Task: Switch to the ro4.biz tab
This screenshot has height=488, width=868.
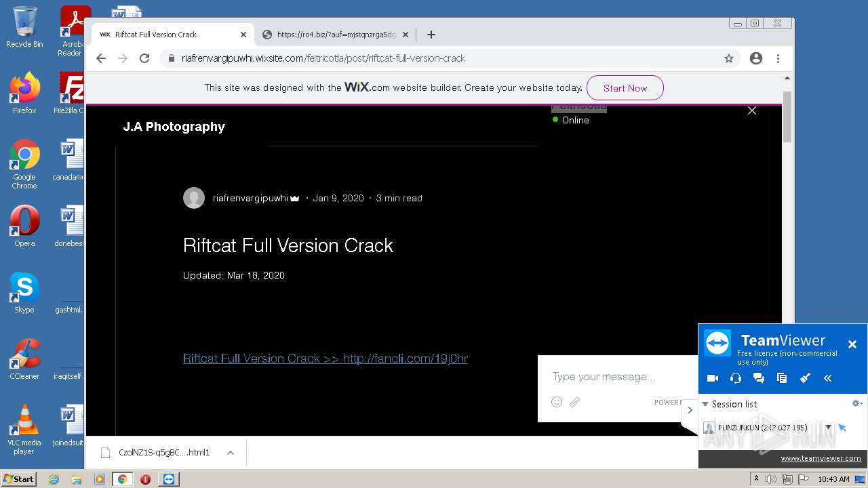Action: (336, 35)
